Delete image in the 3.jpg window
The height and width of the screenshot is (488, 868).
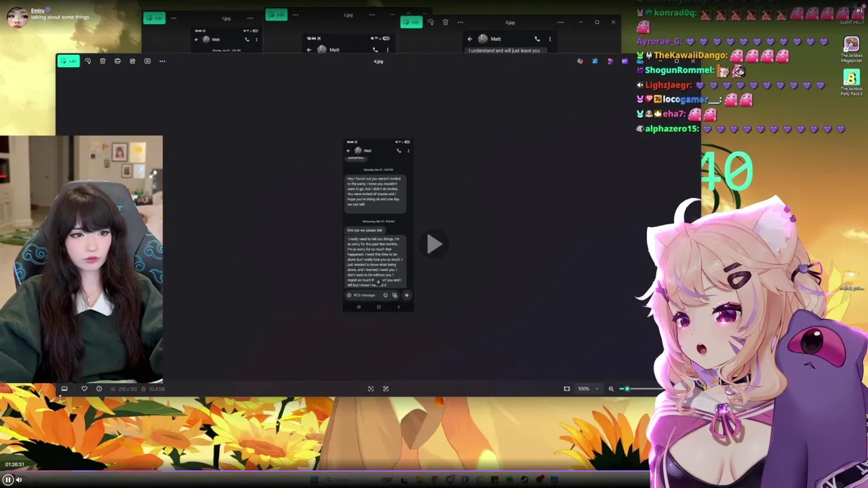446,22
